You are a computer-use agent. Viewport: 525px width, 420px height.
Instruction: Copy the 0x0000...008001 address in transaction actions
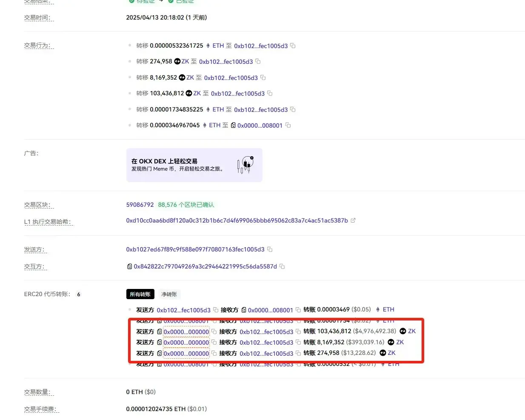pos(288,125)
